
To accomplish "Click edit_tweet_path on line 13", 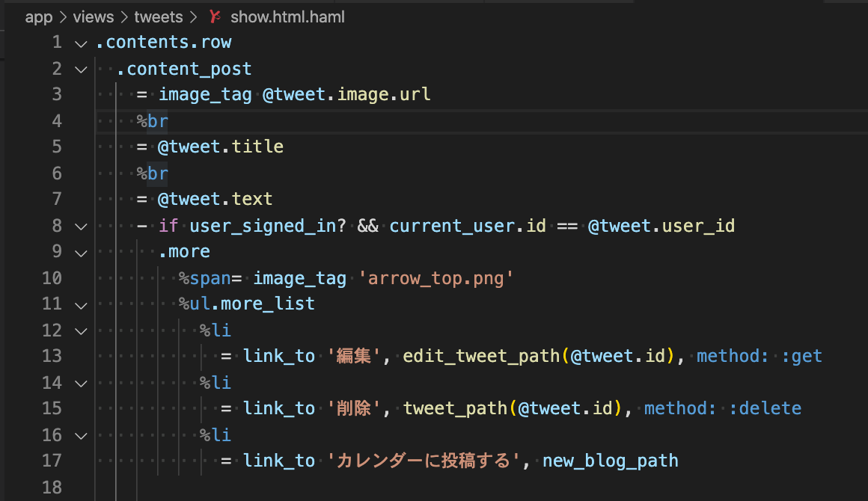I will pos(481,356).
